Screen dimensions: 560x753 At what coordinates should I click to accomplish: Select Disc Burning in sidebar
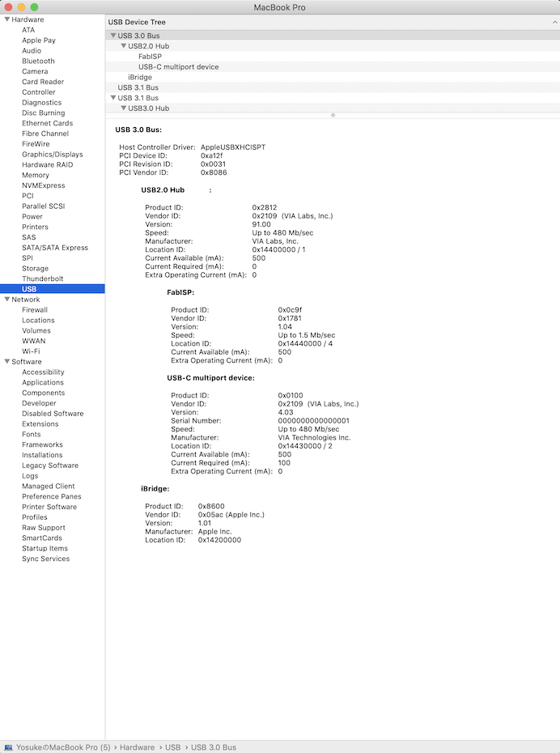pyautogui.click(x=43, y=113)
